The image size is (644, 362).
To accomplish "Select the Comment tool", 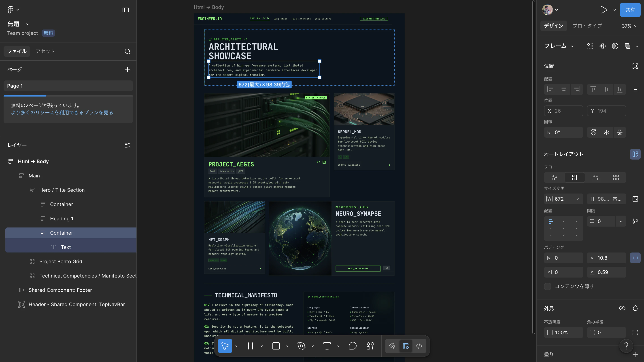I will pyautogui.click(x=353, y=346).
